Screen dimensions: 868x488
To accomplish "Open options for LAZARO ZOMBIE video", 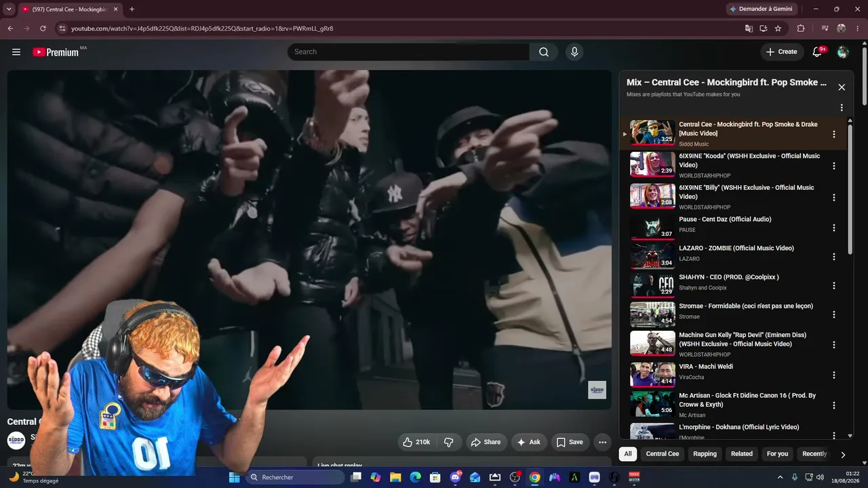I will [x=834, y=257].
